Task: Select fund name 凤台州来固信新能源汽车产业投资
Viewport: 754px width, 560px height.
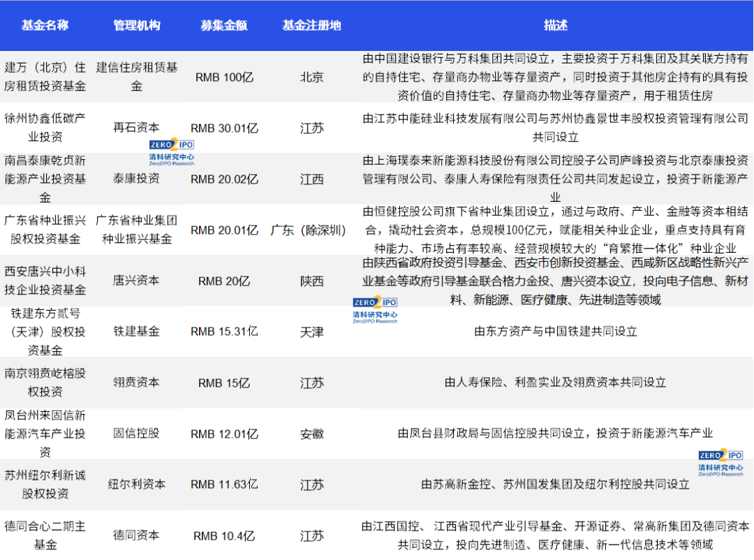Action: coord(45,433)
